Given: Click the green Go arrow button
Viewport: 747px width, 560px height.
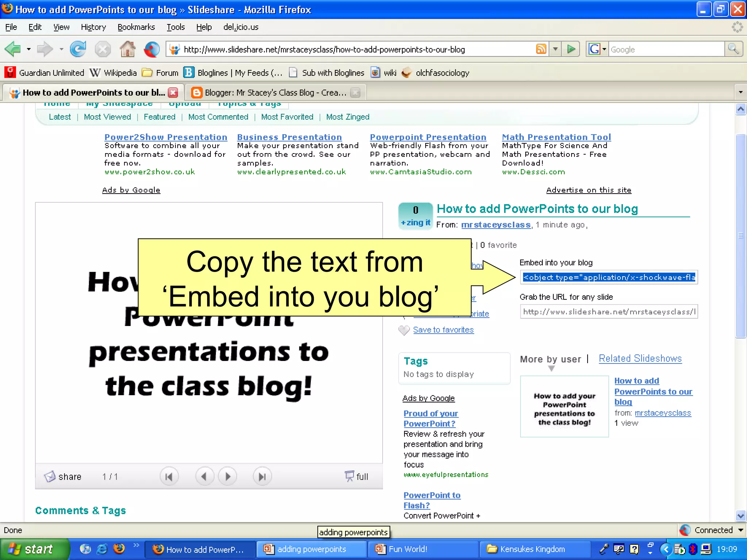Looking at the screenshot, I should (x=571, y=49).
